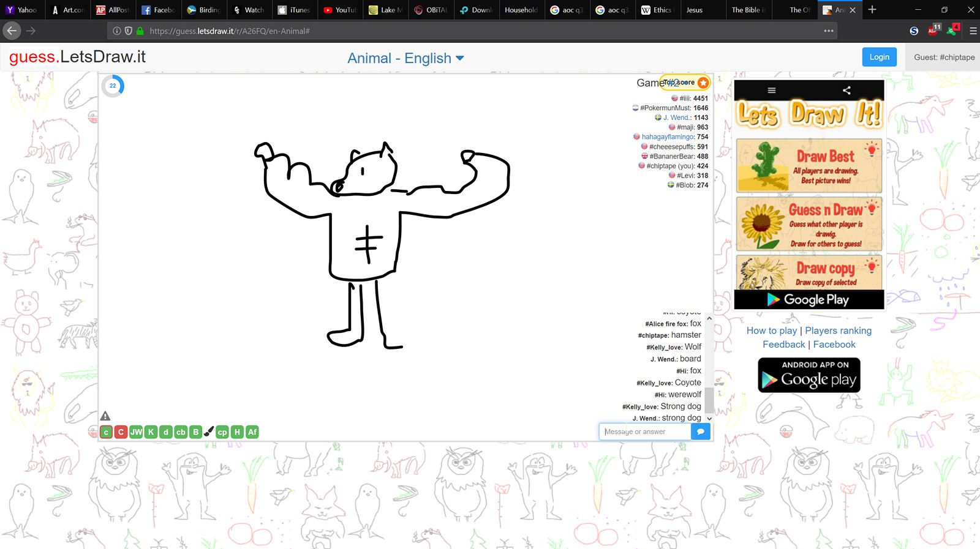Send the chat message with speech bubble button

pos(700,431)
